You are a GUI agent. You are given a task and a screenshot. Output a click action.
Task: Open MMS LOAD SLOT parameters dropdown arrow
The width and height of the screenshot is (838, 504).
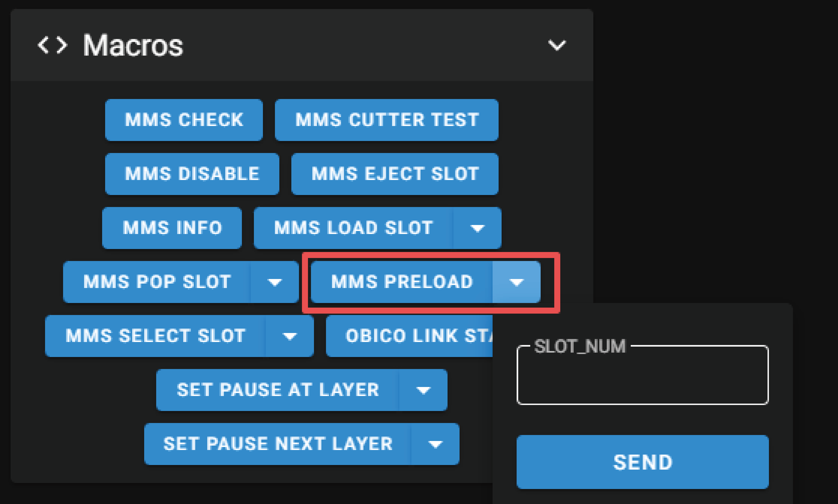click(477, 228)
